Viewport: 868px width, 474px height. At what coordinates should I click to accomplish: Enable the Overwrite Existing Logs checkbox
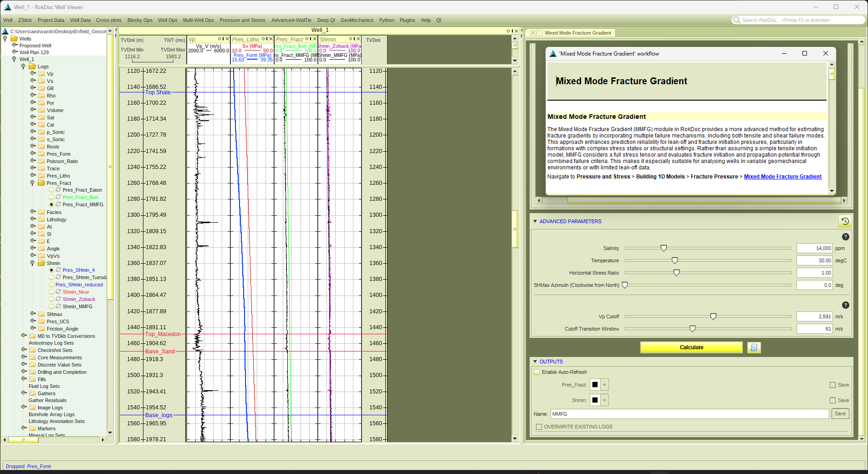pyautogui.click(x=539, y=427)
